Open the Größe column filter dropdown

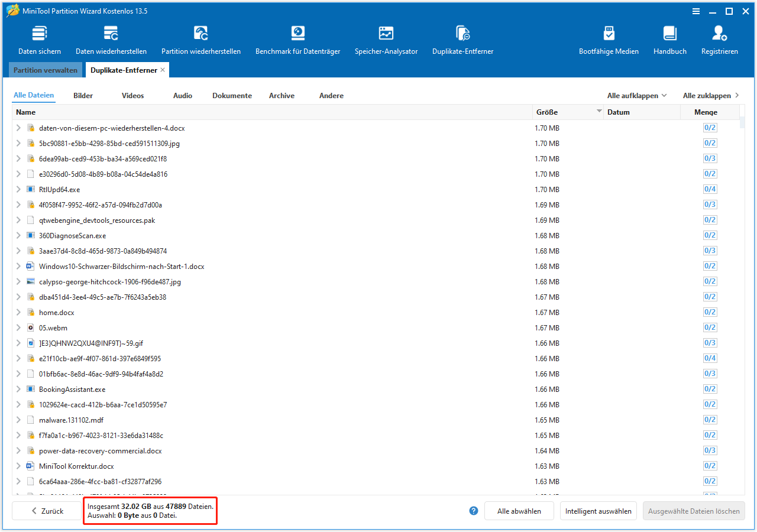[599, 111]
